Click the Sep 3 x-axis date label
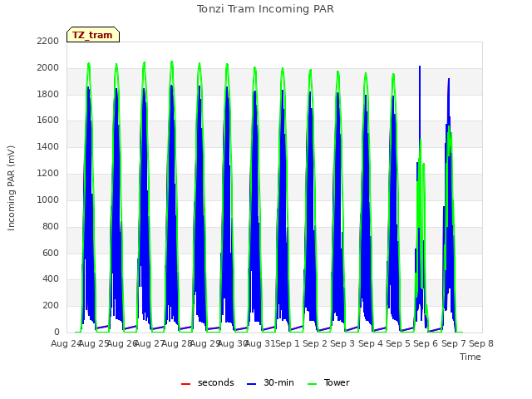This screenshot has width=532, height=399. click(x=342, y=343)
